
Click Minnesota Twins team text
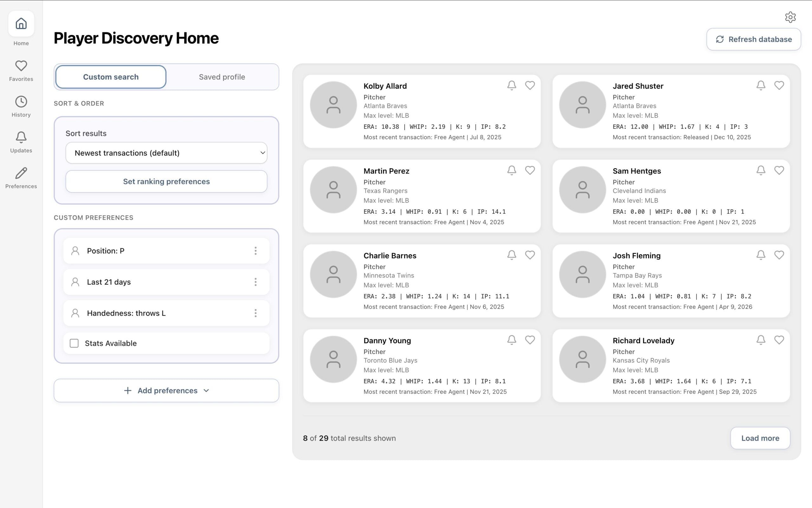[389, 276]
